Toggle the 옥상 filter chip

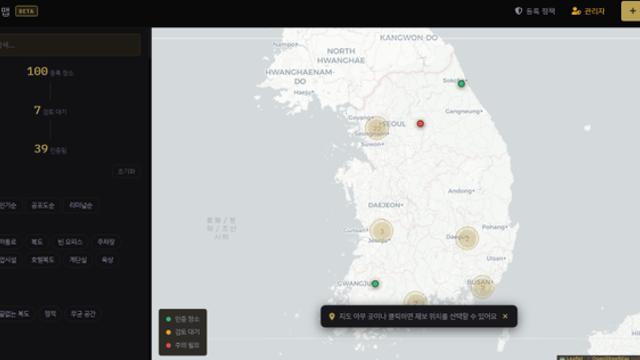(x=107, y=260)
